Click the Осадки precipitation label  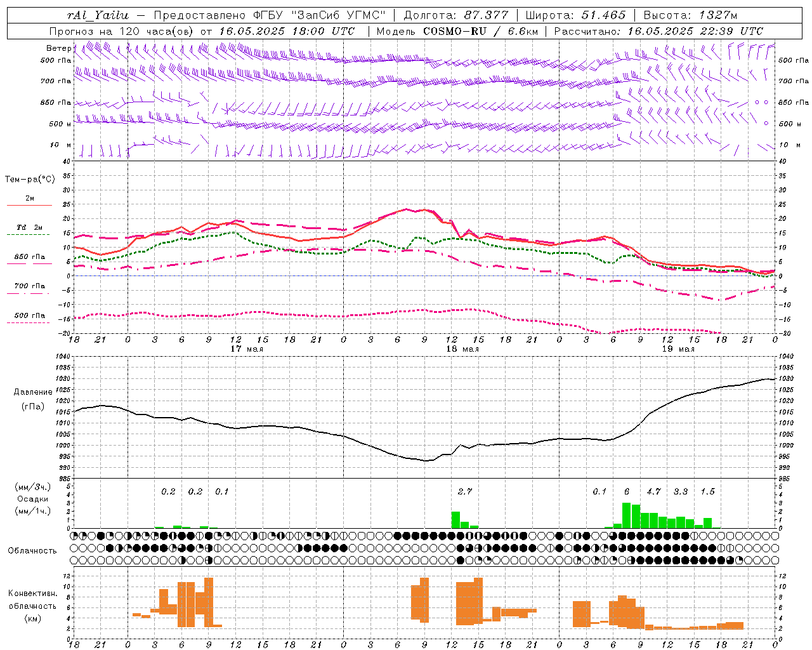click(x=32, y=499)
